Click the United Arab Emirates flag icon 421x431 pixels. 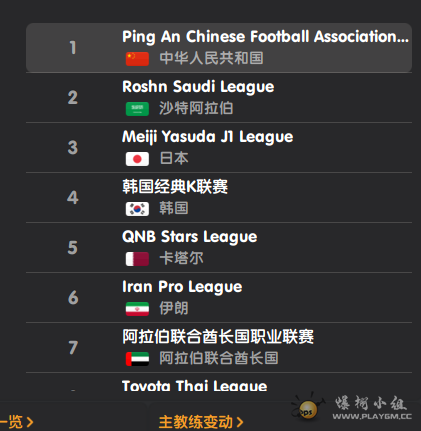click(137, 359)
